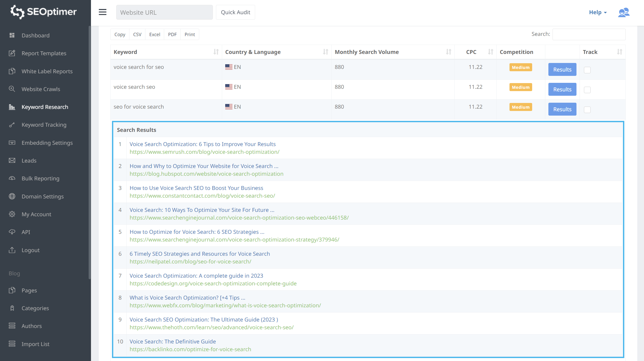This screenshot has width=644, height=361.
Task: Click the Leads sidebar icon
Action: [x=12, y=161]
